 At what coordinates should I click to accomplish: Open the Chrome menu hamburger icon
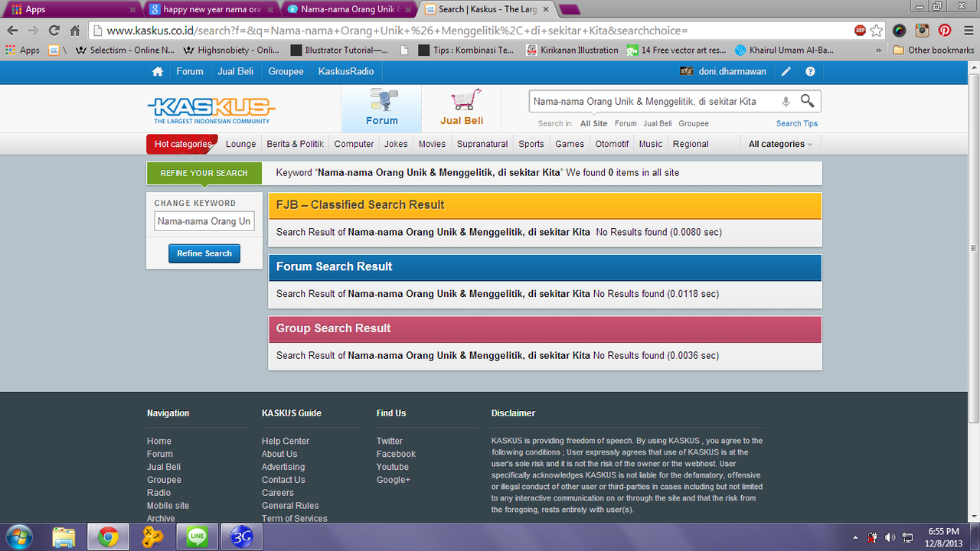coord(967,31)
